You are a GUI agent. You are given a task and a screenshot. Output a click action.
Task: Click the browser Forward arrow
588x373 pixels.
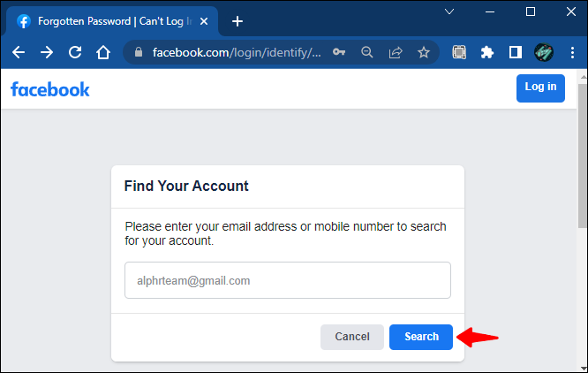(x=47, y=52)
